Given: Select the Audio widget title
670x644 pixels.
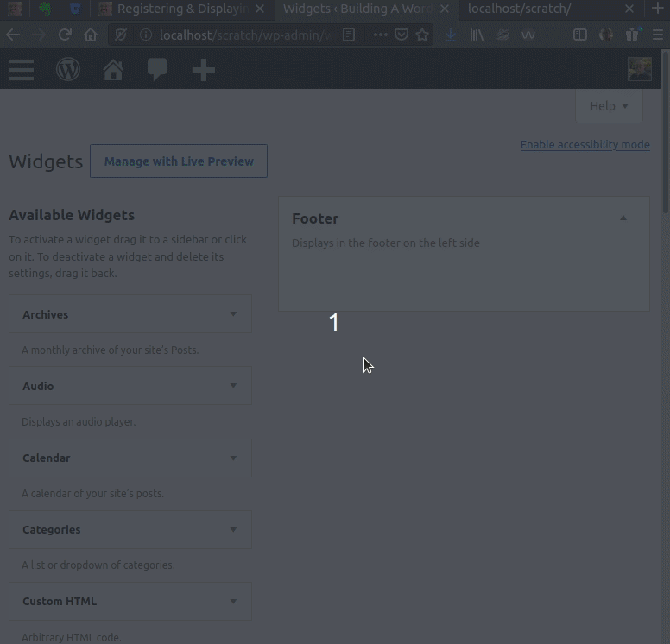Looking at the screenshot, I should pyautogui.click(x=38, y=387).
